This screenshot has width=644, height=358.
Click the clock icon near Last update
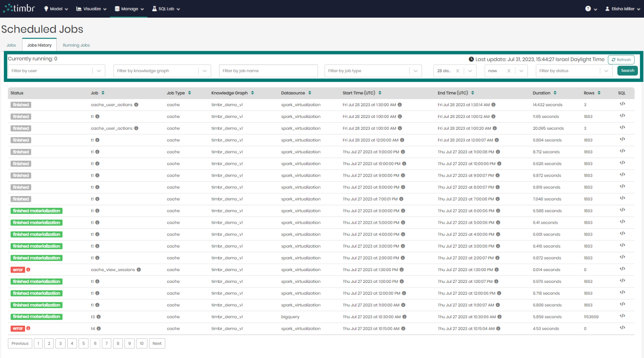tap(471, 59)
